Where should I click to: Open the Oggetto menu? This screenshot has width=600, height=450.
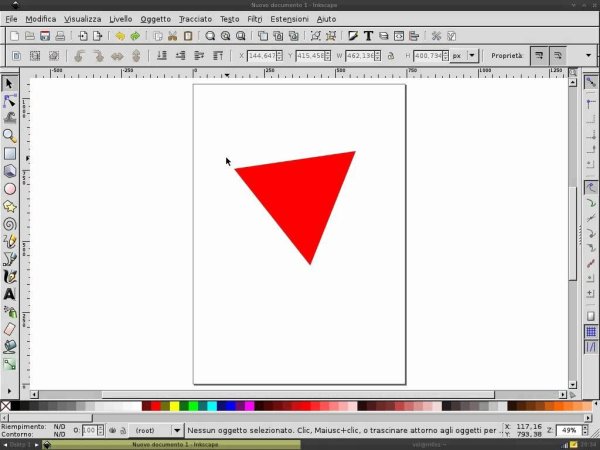pos(156,19)
